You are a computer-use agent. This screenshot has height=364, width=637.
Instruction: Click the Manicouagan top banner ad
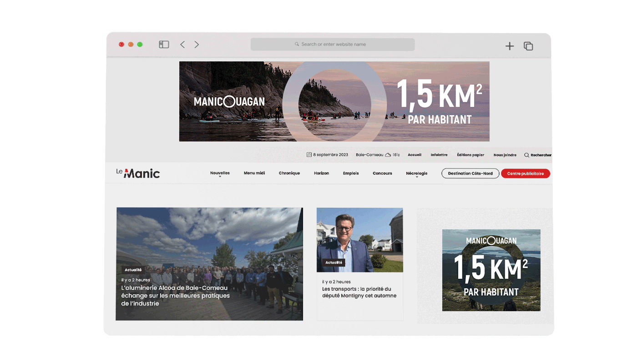click(334, 101)
